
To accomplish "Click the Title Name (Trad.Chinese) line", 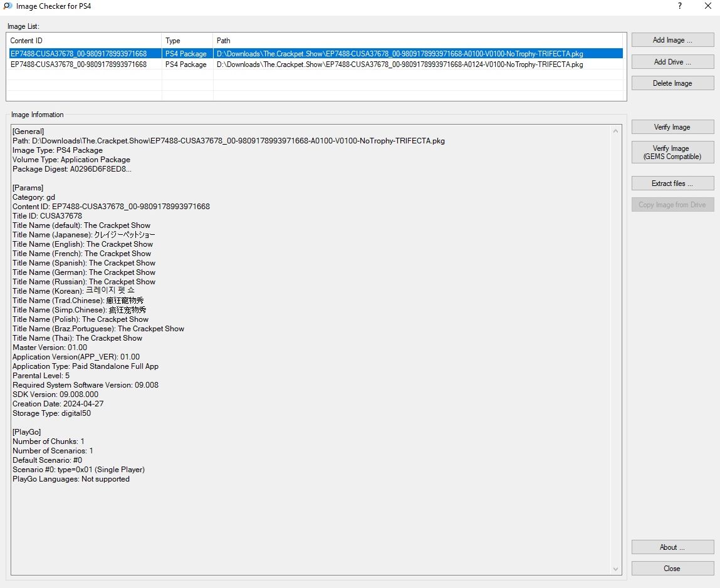I will (x=78, y=301).
